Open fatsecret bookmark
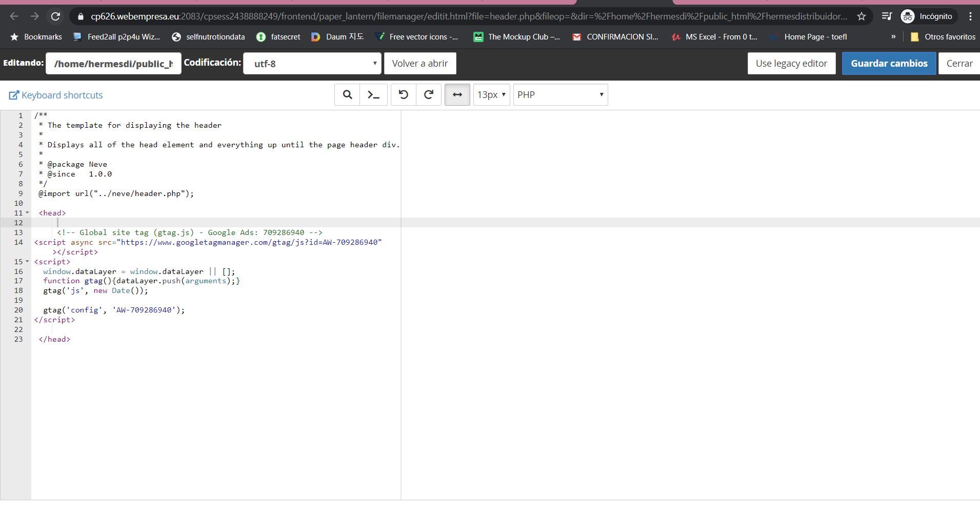Image resolution: width=980 pixels, height=509 pixels. [x=278, y=37]
